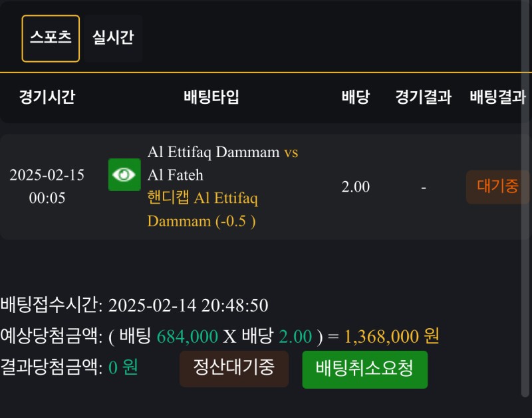The image size is (532, 418).
Task: Click the orange 대기중 status badge
Action: coord(497,187)
